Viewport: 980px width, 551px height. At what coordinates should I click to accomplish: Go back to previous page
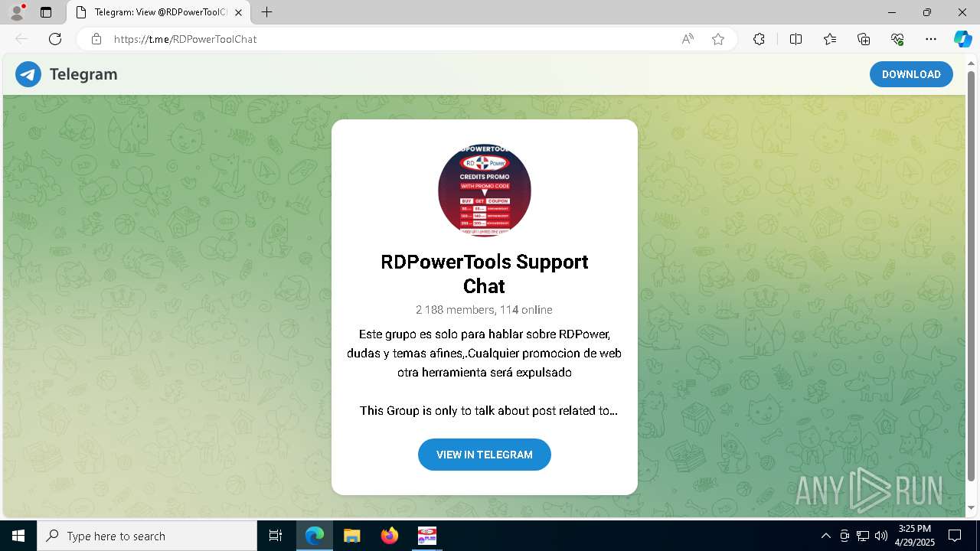(21, 39)
